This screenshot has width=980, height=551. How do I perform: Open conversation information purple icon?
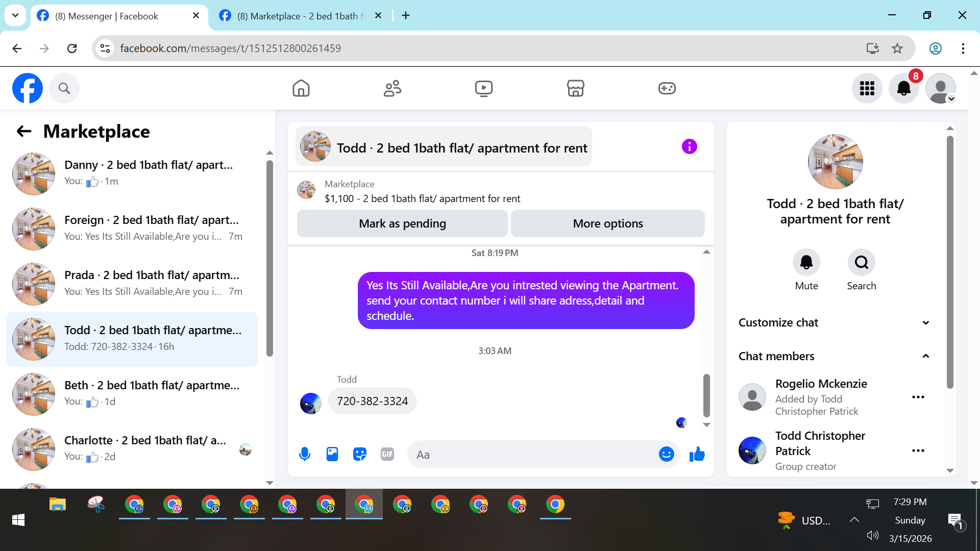pyautogui.click(x=689, y=147)
